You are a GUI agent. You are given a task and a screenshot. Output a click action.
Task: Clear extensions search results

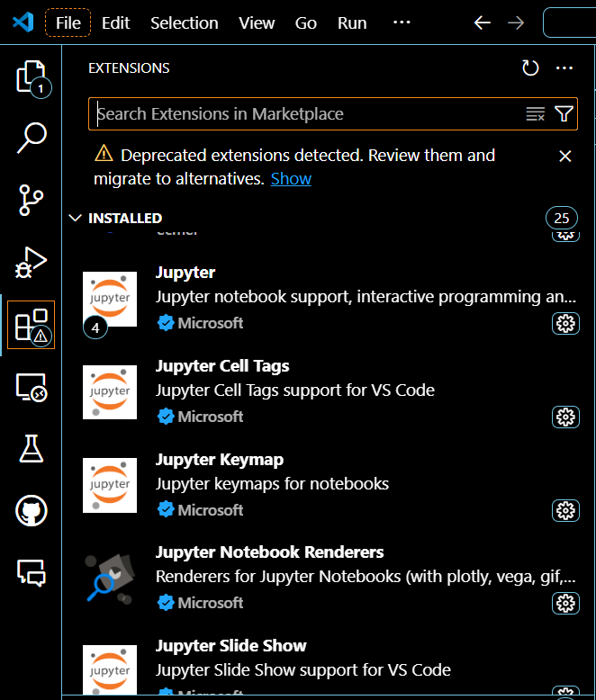pyautogui.click(x=536, y=114)
